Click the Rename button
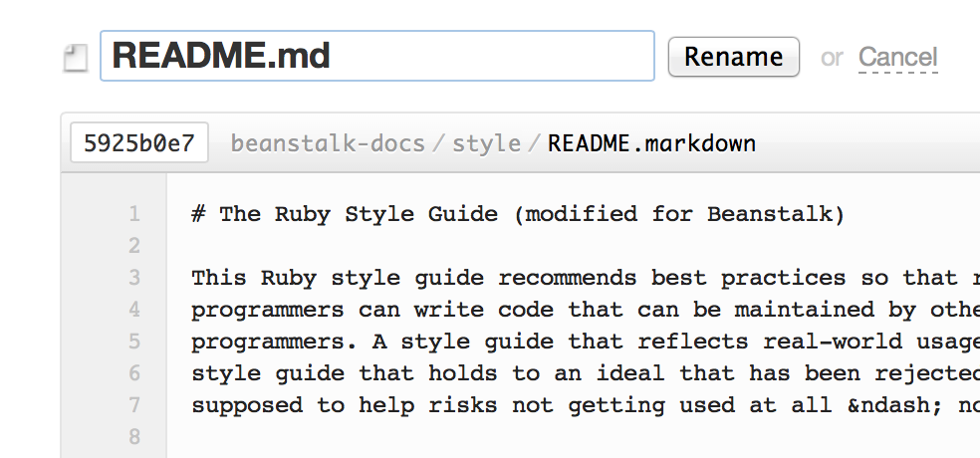This screenshot has height=458, width=980. pyautogui.click(x=734, y=57)
